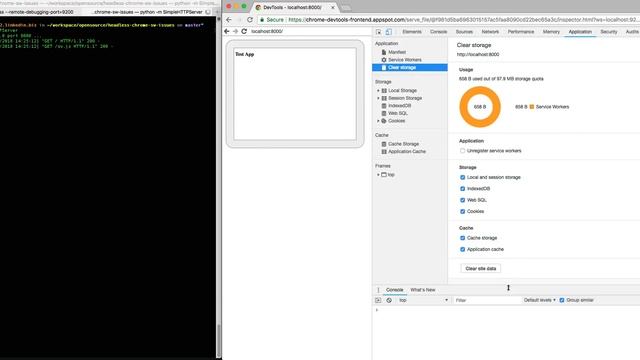The width and height of the screenshot is (640, 360).
Task: Click the orange Service Workers legend swatch
Action: (x=532, y=107)
